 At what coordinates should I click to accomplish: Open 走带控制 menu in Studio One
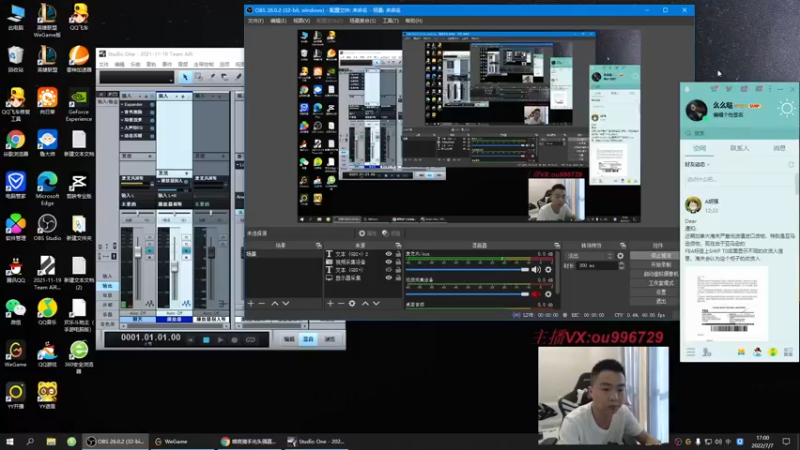(x=204, y=65)
